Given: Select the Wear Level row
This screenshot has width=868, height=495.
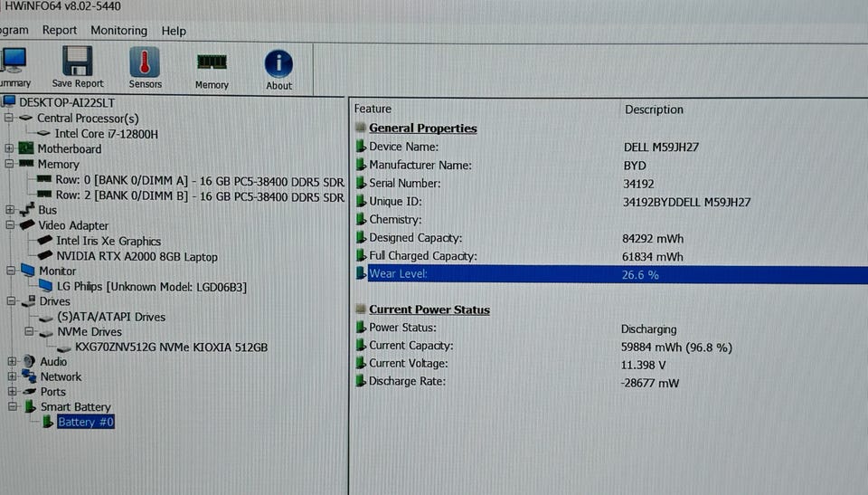Looking at the screenshot, I should click(x=611, y=274).
